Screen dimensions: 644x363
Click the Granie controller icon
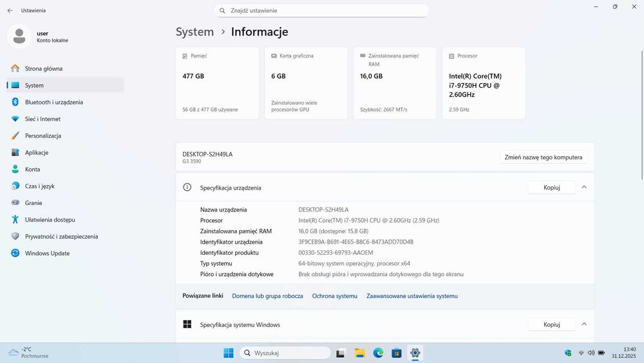coord(15,202)
